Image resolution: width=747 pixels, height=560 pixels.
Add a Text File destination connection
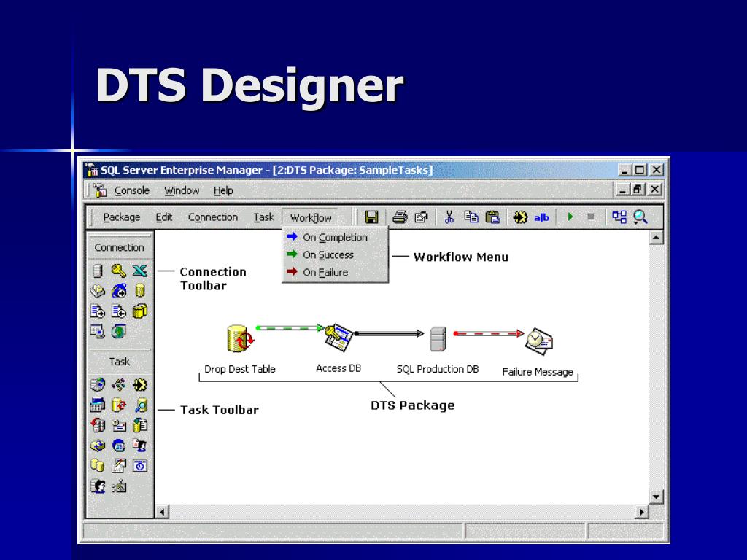[119, 311]
